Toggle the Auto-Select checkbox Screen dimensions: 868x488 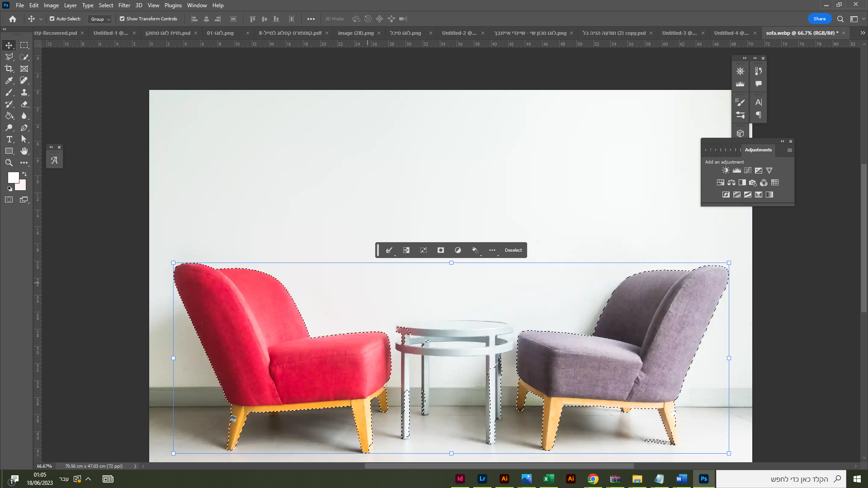coord(52,19)
